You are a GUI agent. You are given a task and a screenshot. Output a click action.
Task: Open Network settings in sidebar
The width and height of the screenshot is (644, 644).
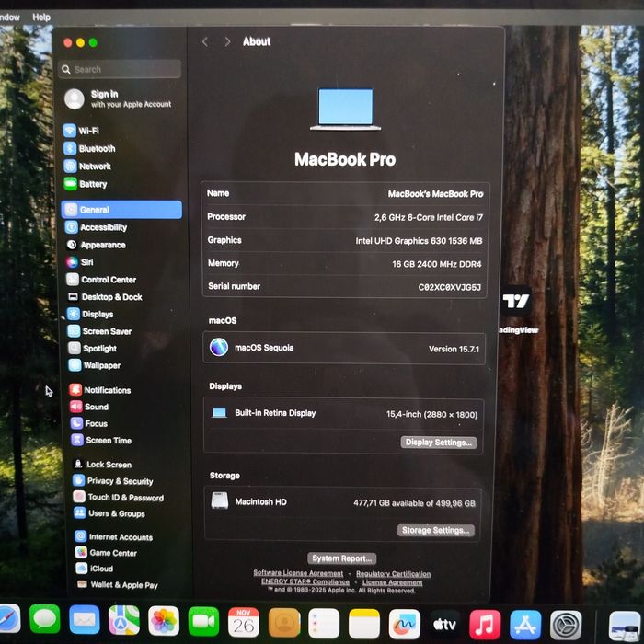point(87,166)
